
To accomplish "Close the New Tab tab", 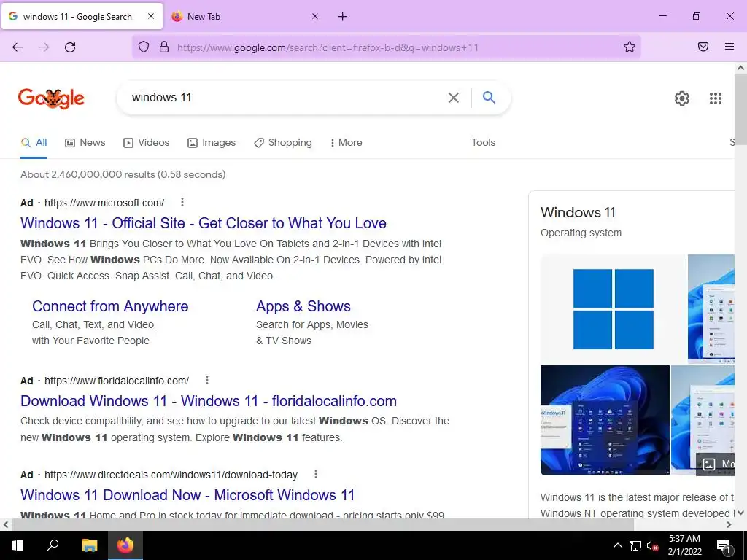I will (315, 16).
